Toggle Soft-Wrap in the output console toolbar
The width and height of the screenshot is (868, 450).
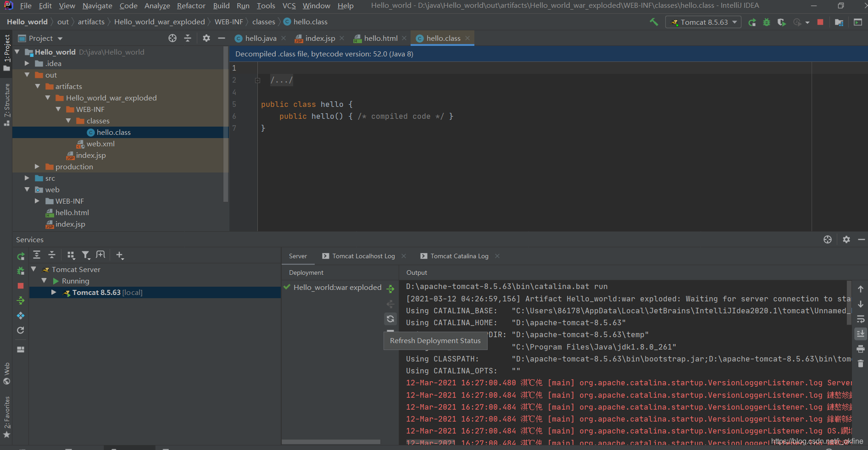[861, 319]
